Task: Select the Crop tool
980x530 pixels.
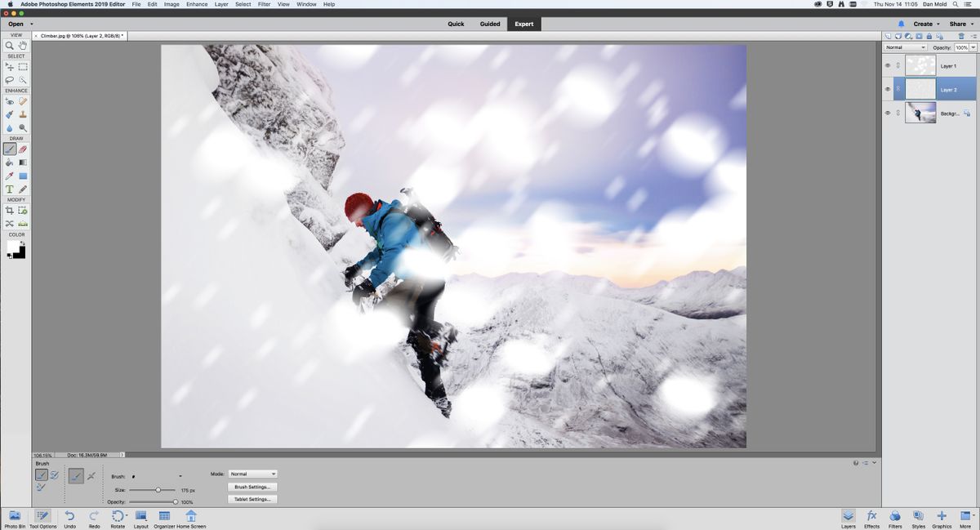Action: (x=8, y=211)
